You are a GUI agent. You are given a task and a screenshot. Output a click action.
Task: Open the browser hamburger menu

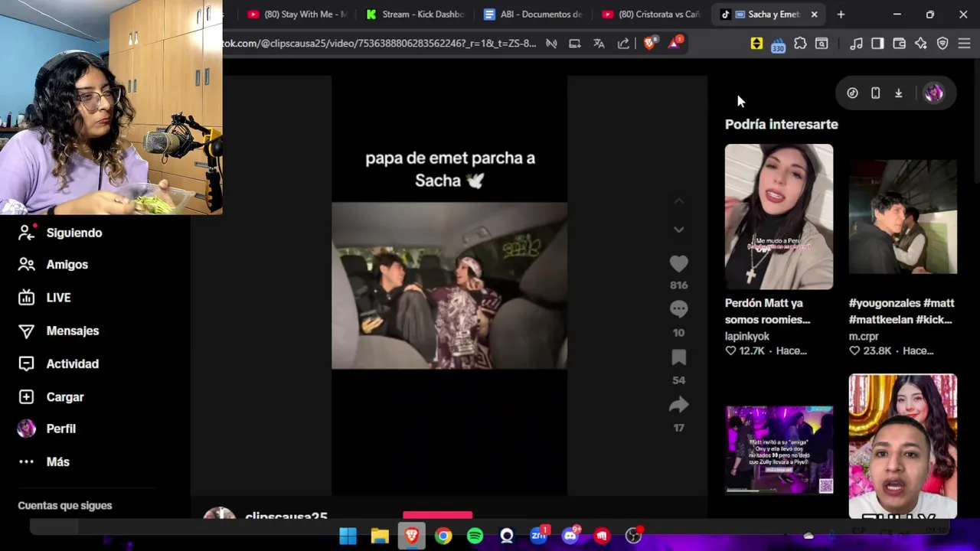tap(964, 44)
